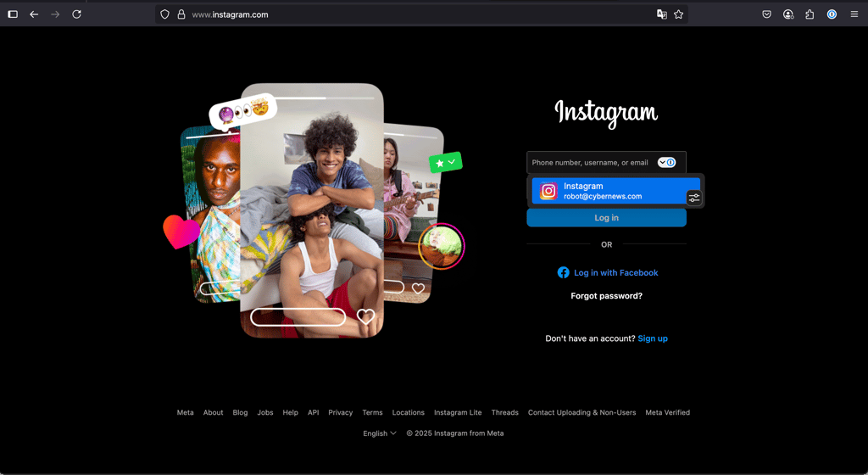
Task: Choose Log in with Facebook
Action: (608, 272)
